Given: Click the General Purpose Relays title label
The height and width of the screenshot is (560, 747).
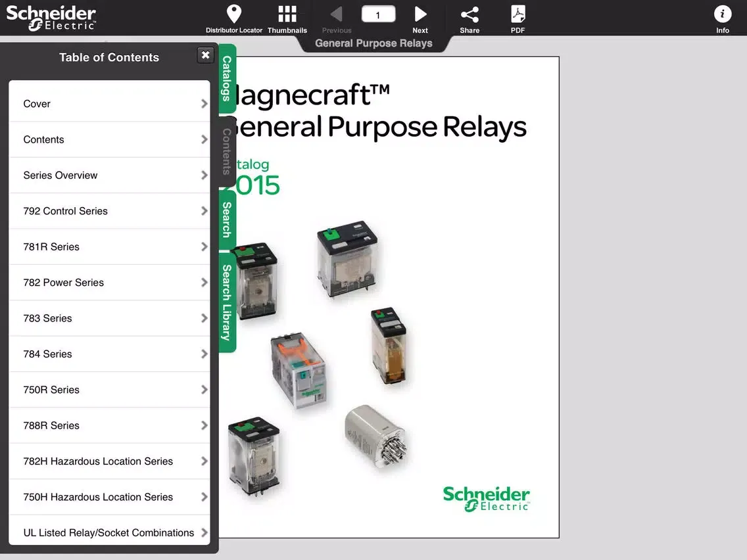Looking at the screenshot, I should coord(373,43).
